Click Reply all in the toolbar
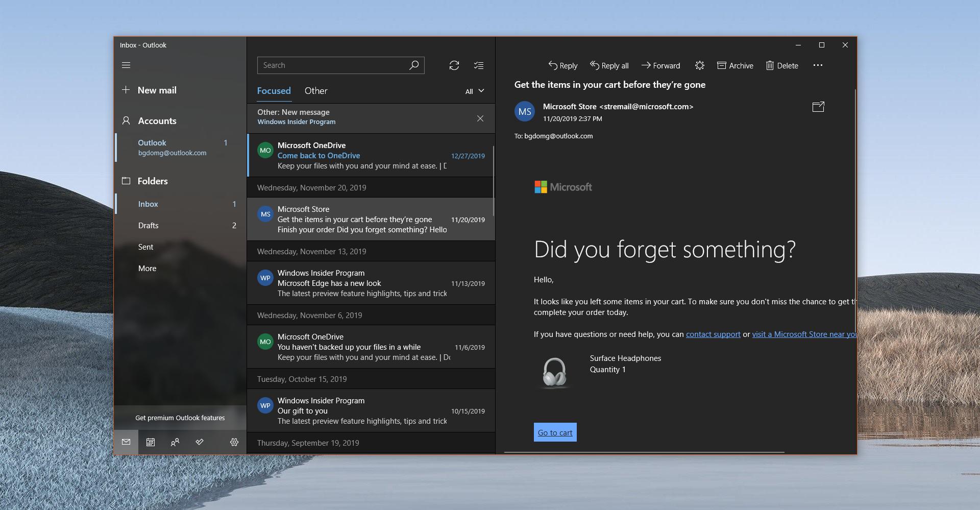Image resolution: width=980 pixels, height=510 pixels. (609, 65)
